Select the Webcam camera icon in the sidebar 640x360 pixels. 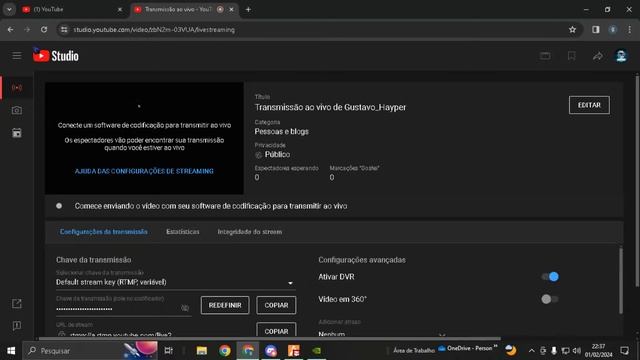[17, 110]
